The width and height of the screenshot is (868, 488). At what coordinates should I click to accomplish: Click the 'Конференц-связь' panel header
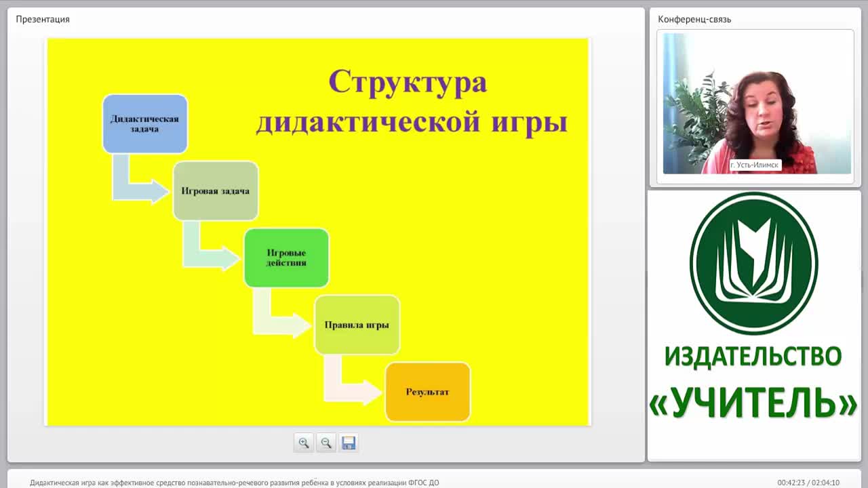point(694,19)
